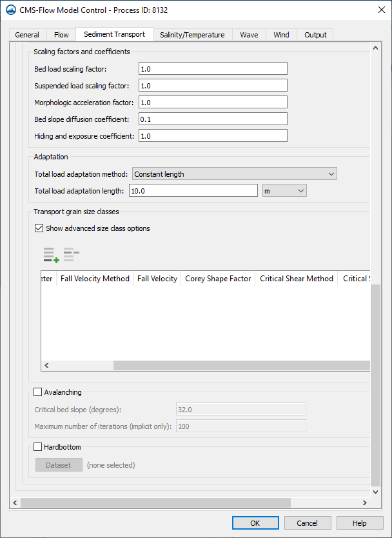
Task: Click the remove size class row icon
Action: 72,255
